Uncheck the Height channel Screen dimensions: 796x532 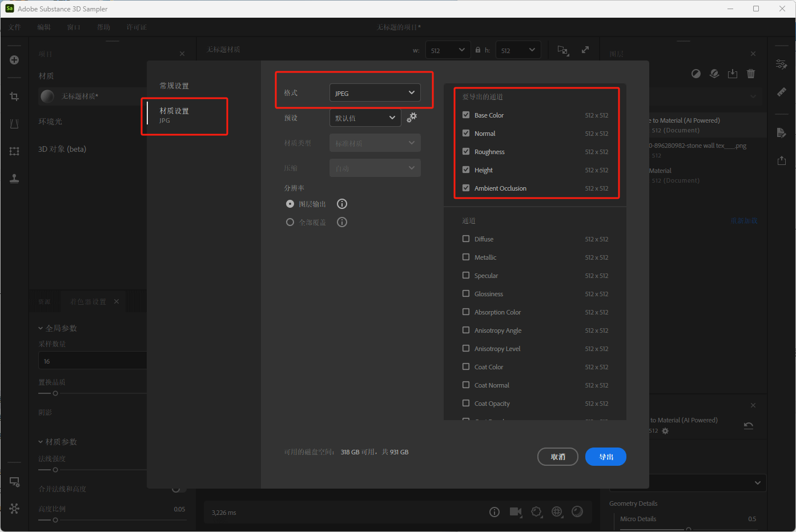pos(466,170)
